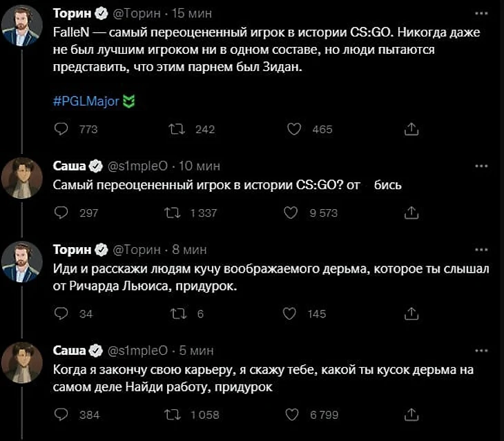
Task: Share the tweet with 6 799 likes
Action: 411,414
